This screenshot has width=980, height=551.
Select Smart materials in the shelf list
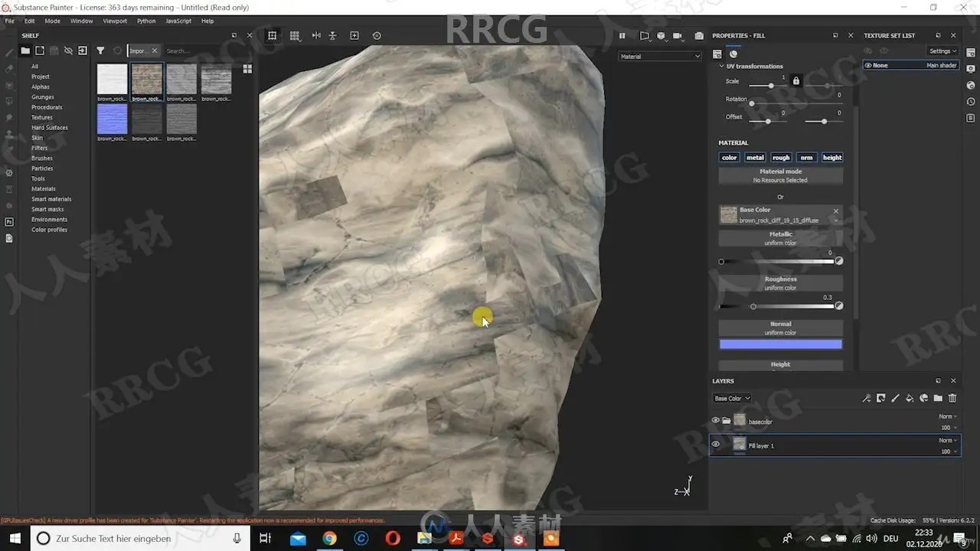[51, 199]
